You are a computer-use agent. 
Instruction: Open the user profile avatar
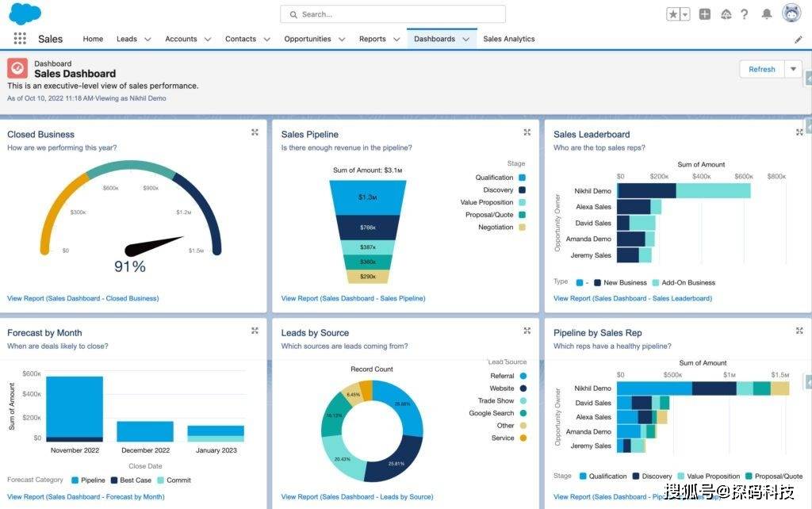(791, 13)
